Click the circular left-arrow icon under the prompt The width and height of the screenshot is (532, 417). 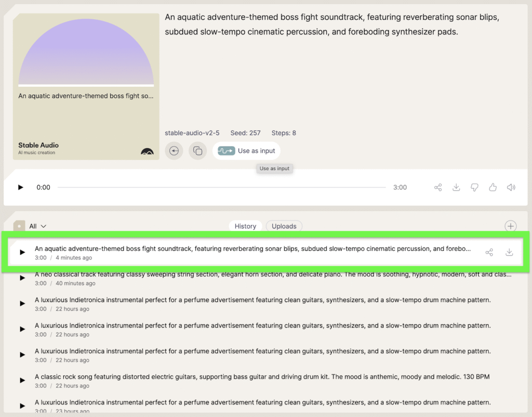click(x=174, y=151)
